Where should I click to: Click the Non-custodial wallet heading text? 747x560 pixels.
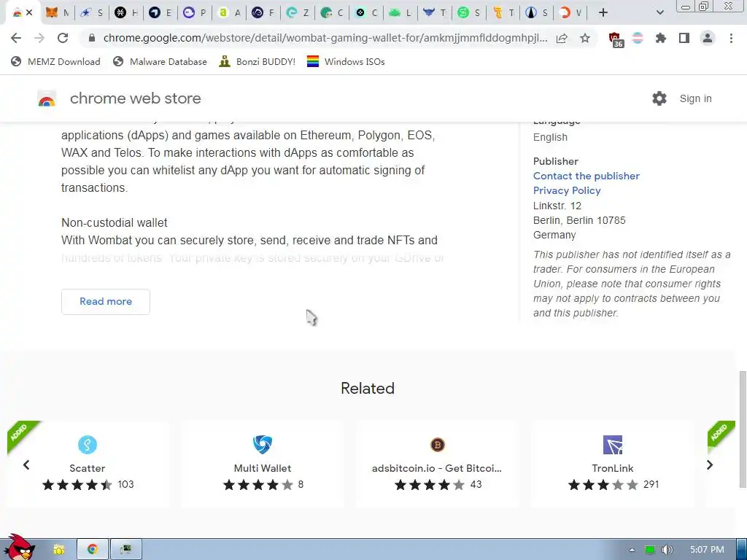coord(115,223)
